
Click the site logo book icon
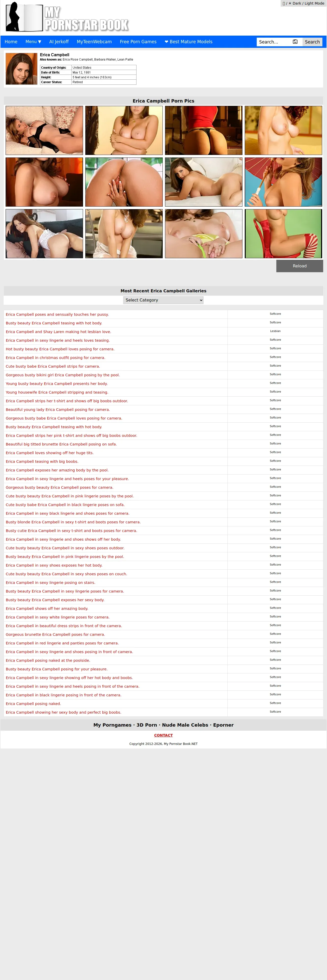24,17
